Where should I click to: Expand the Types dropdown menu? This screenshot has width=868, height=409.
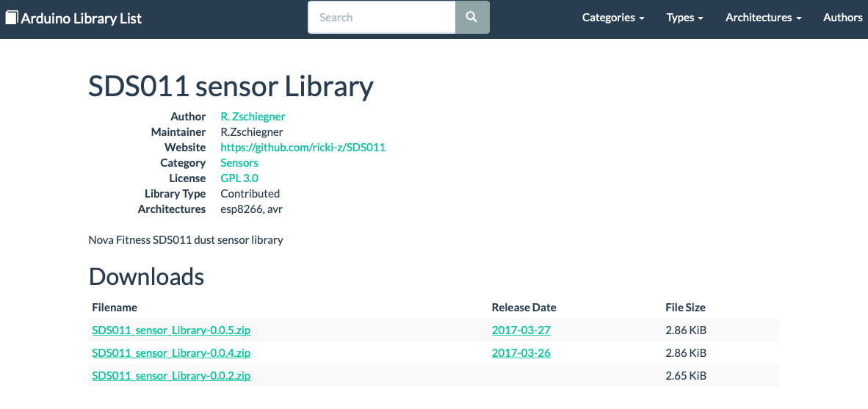coord(684,18)
